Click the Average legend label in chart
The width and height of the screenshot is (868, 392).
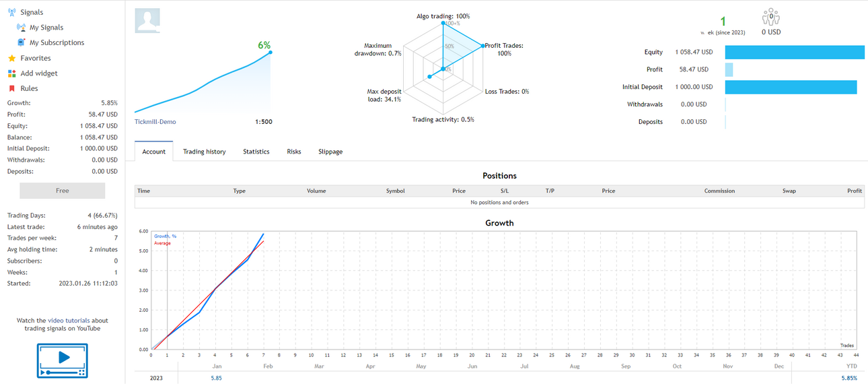coord(162,243)
